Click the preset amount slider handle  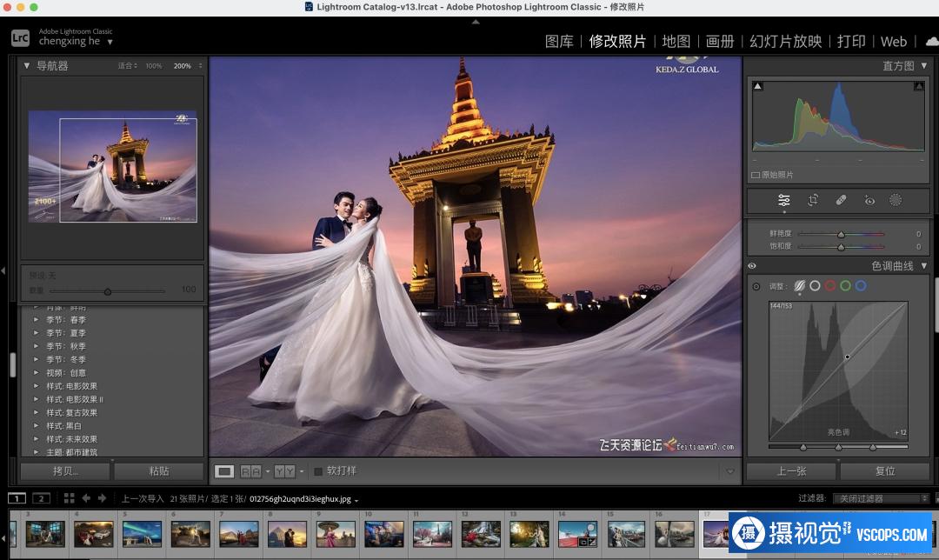click(108, 291)
